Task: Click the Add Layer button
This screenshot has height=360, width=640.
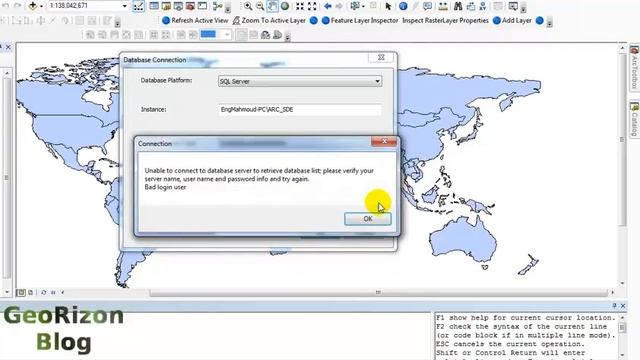Action: click(x=512, y=20)
